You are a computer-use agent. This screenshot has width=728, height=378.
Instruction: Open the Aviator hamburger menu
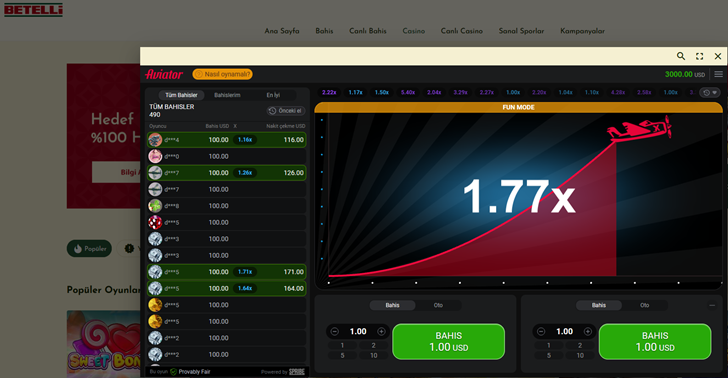click(x=718, y=74)
